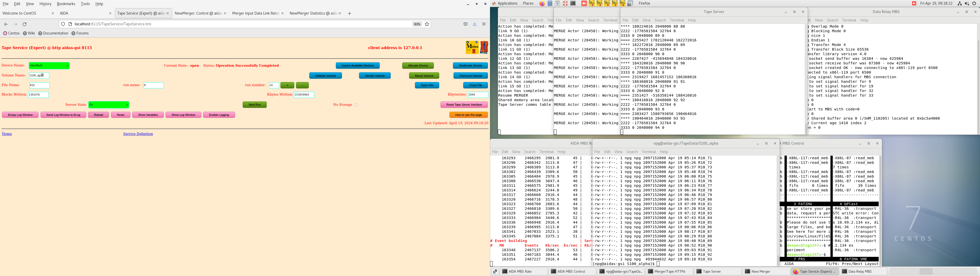Click the Enable Logging button
Screen dimensions: 980x276
[x=219, y=115]
